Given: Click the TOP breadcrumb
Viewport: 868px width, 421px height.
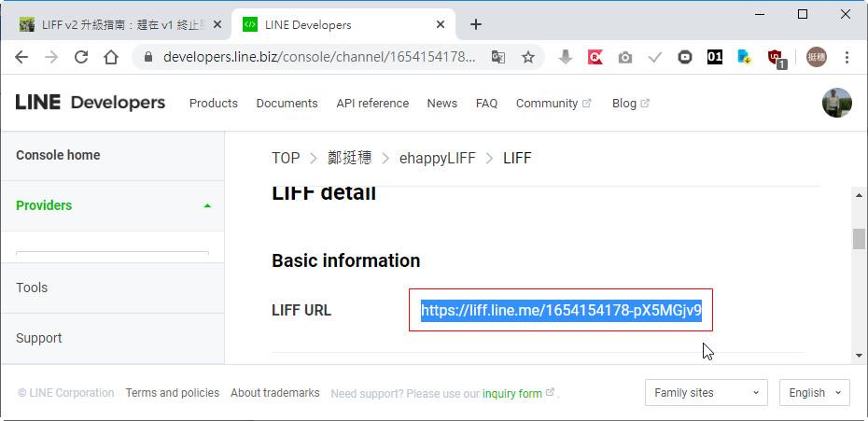Looking at the screenshot, I should (286, 159).
